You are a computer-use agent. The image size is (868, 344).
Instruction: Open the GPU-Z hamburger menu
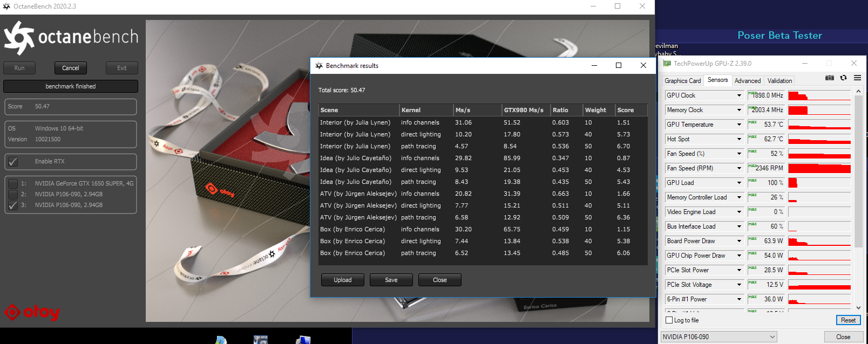click(x=857, y=78)
